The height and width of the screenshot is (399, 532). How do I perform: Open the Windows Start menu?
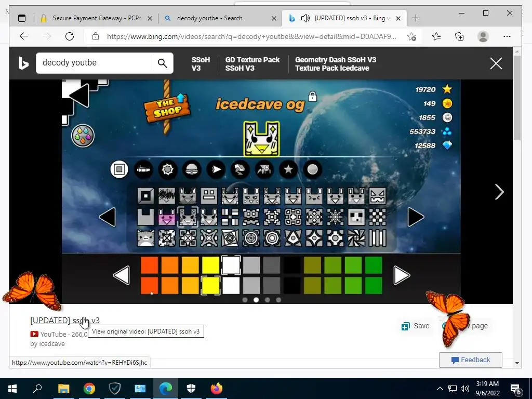click(12, 389)
